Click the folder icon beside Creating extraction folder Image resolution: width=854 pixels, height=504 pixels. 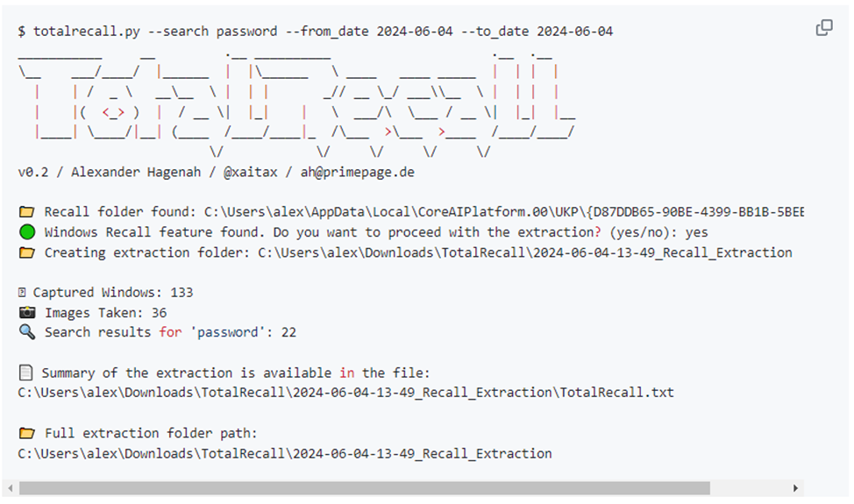[x=27, y=252]
